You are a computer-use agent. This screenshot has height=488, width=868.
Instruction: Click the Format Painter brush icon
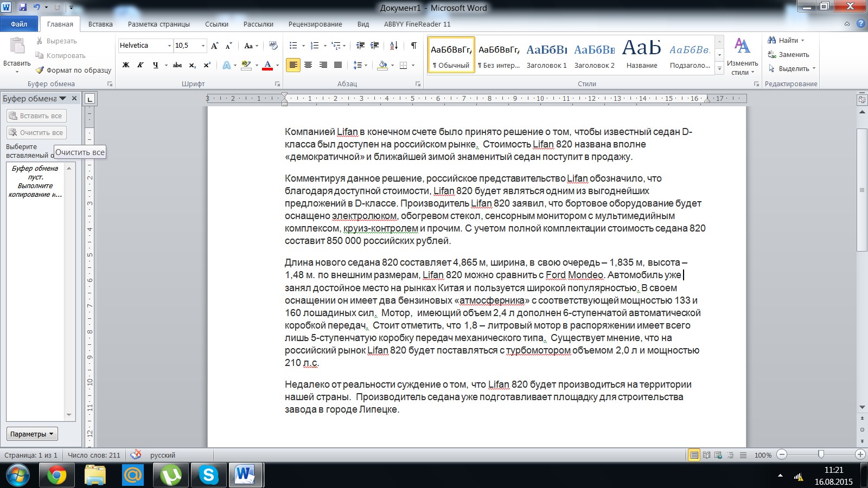[40, 70]
